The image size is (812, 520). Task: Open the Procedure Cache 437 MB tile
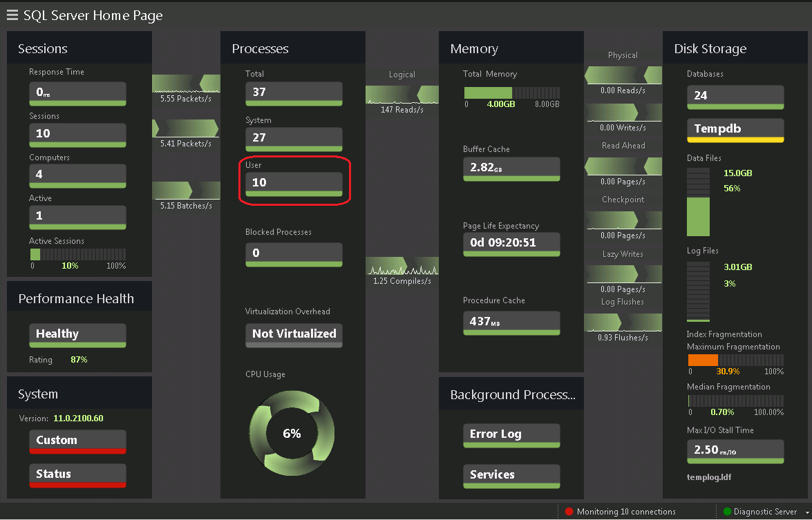511,323
